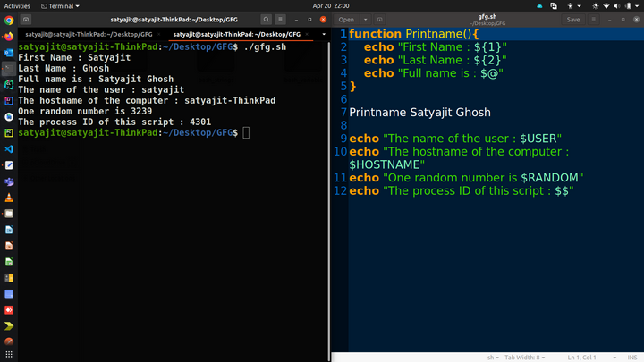Click the Wi-Fi icon in the system tray
This screenshot has height=362, width=644.
[606, 5]
